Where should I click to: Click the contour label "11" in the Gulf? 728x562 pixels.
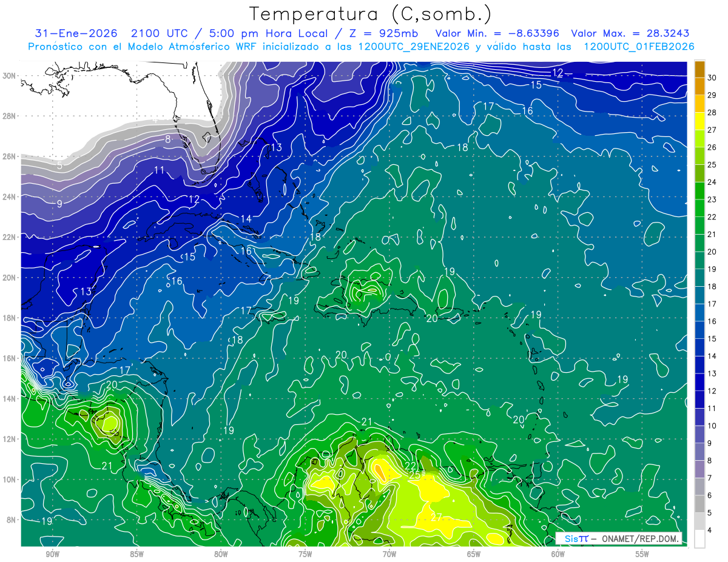[x=159, y=170]
